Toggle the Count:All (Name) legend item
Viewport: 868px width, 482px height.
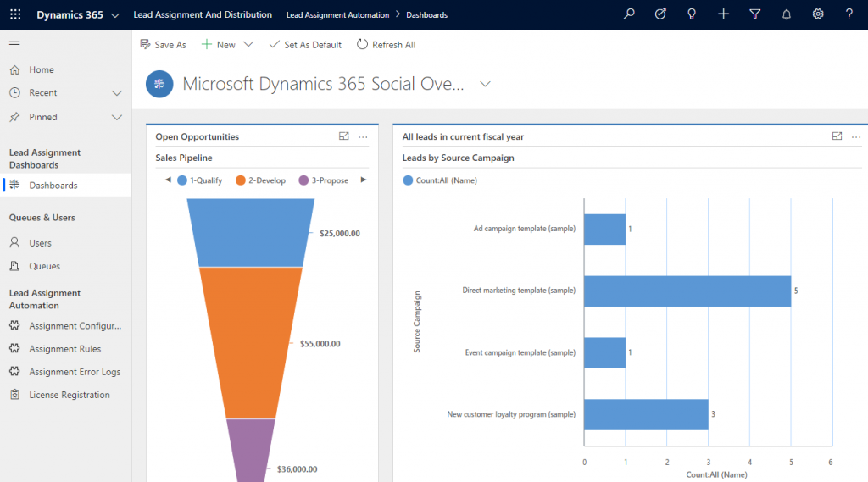pyautogui.click(x=440, y=180)
